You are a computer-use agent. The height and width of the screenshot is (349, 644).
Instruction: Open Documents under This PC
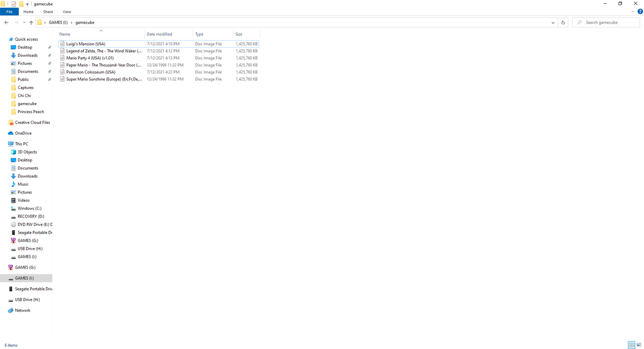pyautogui.click(x=28, y=168)
